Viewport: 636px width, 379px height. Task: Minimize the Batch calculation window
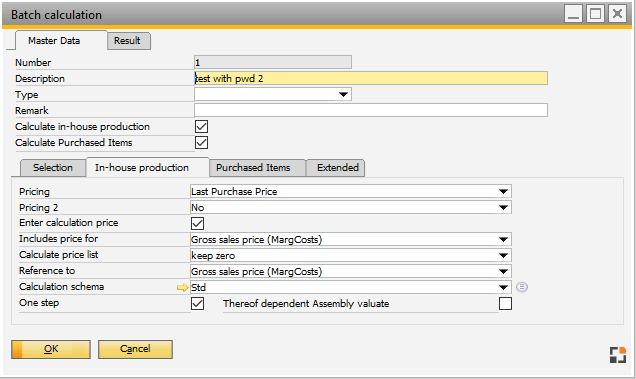click(573, 14)
